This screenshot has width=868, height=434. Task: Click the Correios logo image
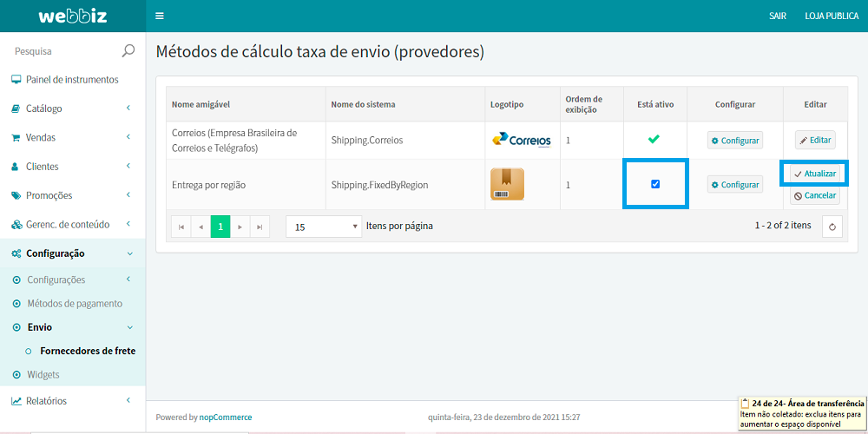coord(521,140)
